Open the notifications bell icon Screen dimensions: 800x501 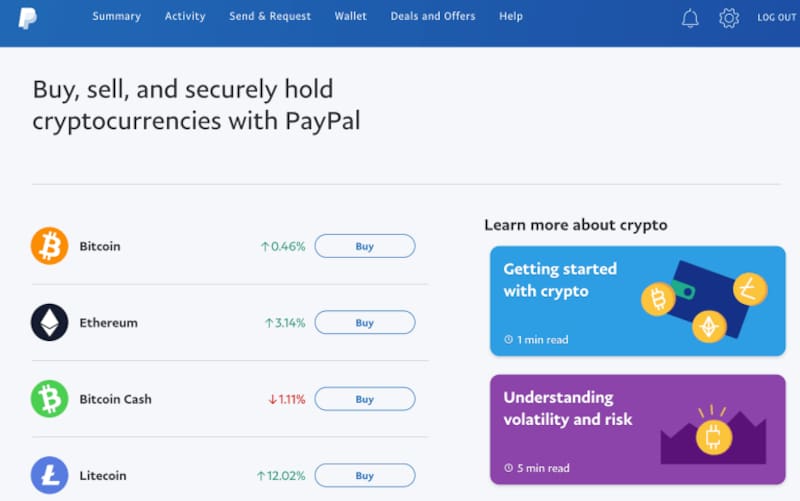click(x=690, y=18)
